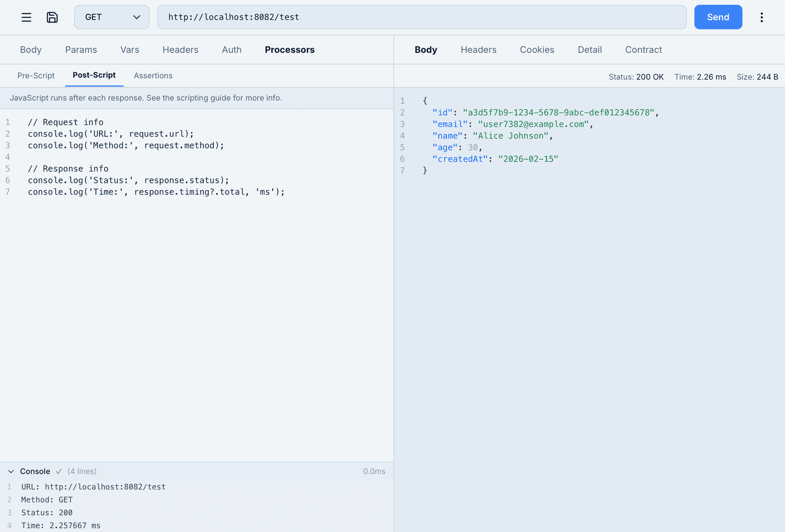785x532 pixels.
Task: Open the hamburger sidebar menu
Action: tap(26, 17)
